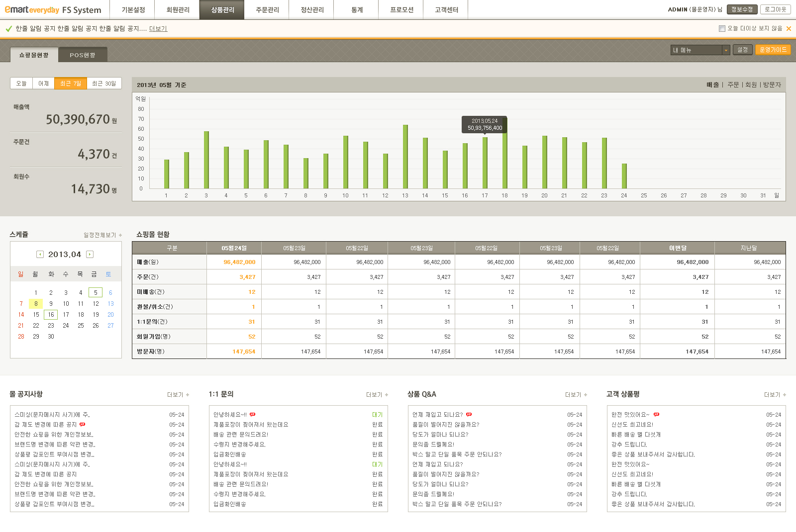Click new badge on first 안녕하세요 inquiry

click(253, 414)
